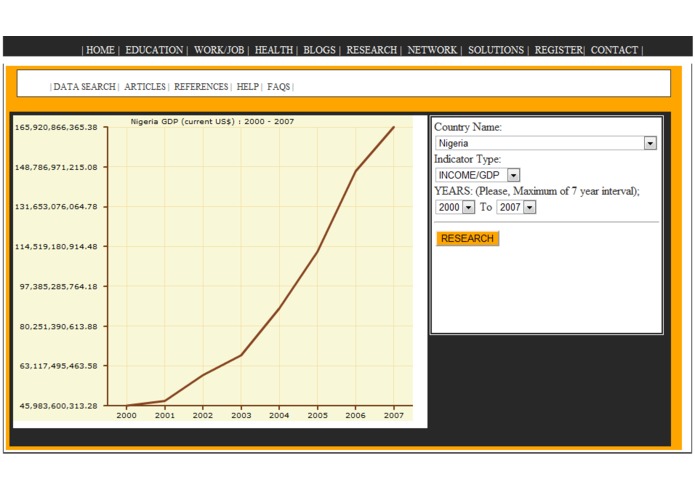Click the GDP line's 2007 data point

(394, 127)
